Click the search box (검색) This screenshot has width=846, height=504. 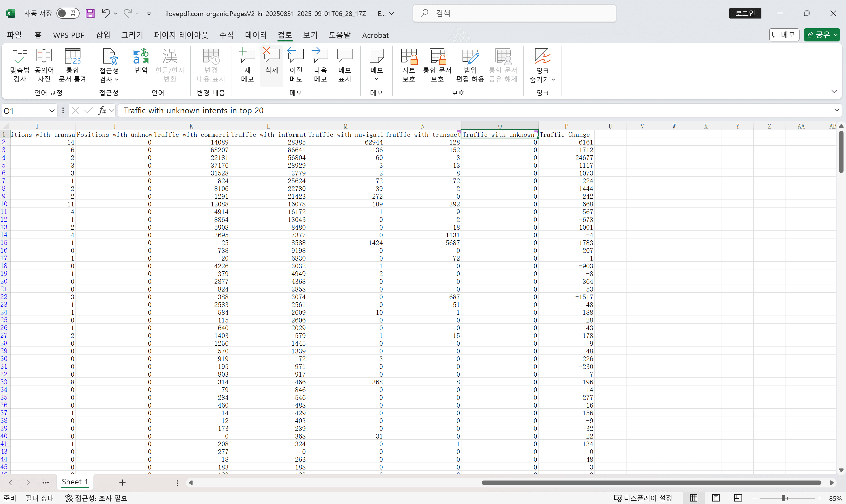[515, 13]
